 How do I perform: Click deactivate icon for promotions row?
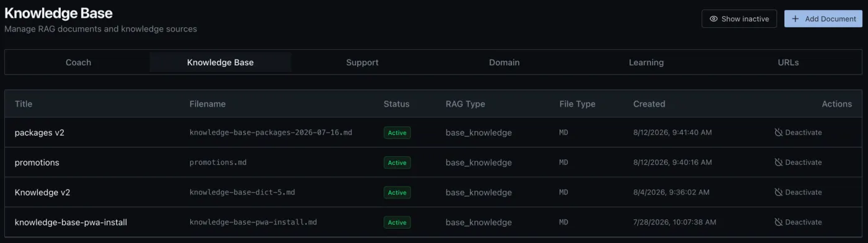coord(779,162)
